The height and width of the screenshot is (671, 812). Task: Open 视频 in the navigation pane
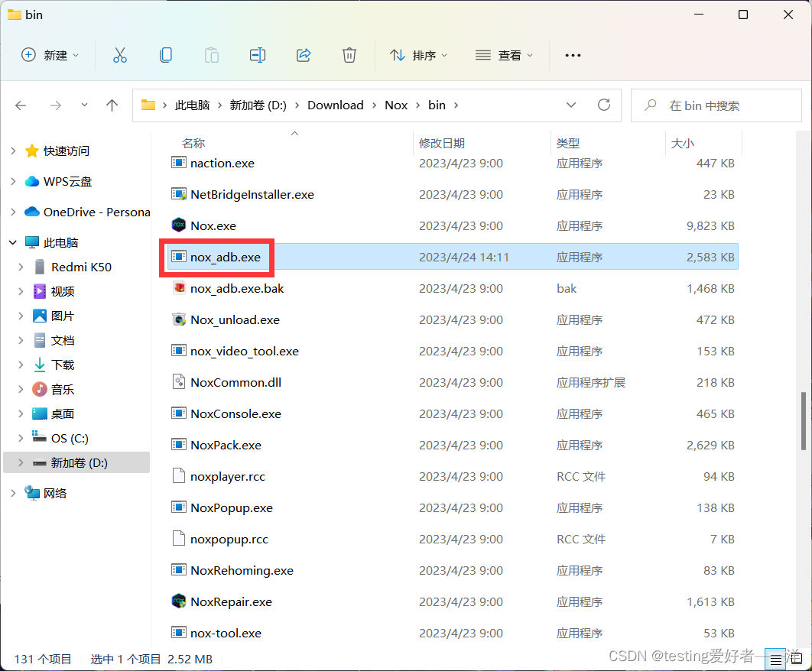tap(54, 291)
